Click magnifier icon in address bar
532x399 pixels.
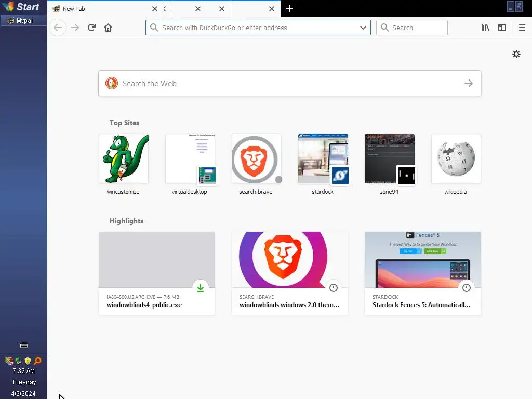coord(154,28)
